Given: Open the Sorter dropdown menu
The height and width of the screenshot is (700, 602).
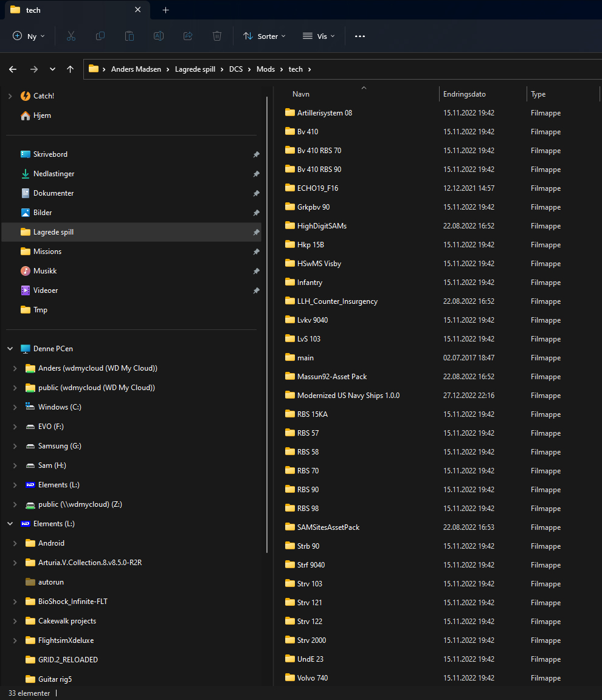Looking at the screenshot, I should coord(265,36).
